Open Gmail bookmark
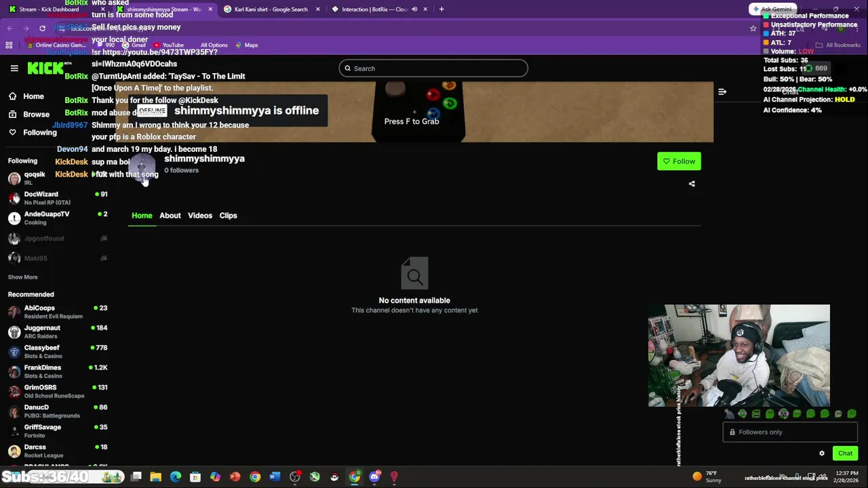868x488 pixels. (134, 45)
